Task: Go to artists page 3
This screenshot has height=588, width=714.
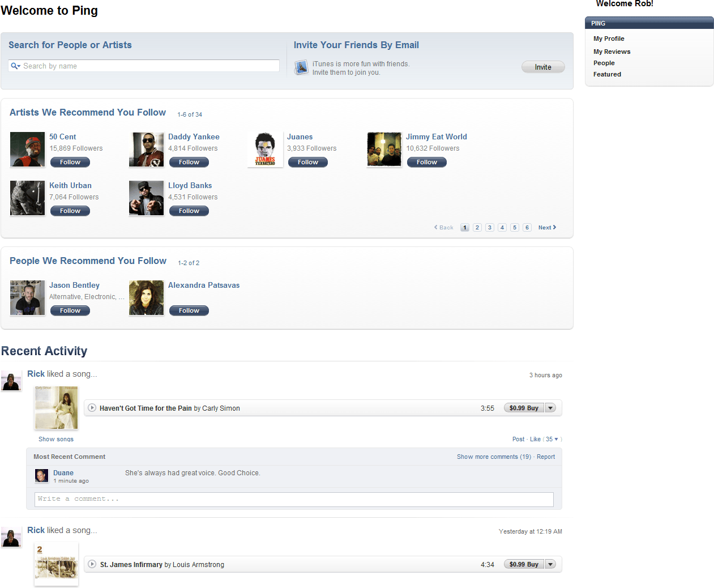Action: (490, 228)
